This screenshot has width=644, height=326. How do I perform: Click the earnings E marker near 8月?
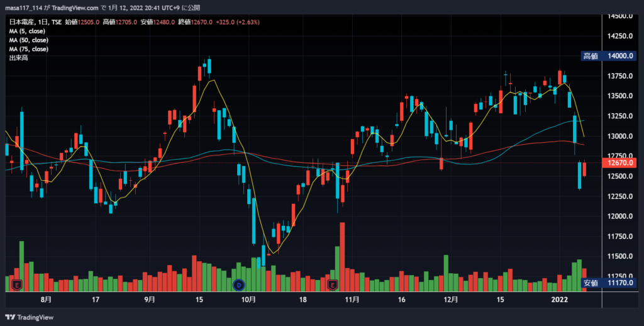click(17, 284)
